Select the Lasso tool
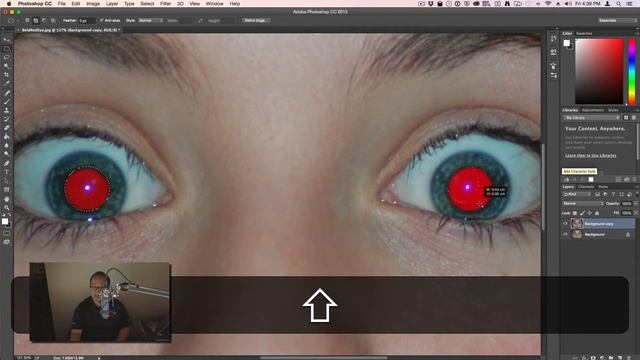The width and height of the screenshot is (640, 360). point(7,58)
